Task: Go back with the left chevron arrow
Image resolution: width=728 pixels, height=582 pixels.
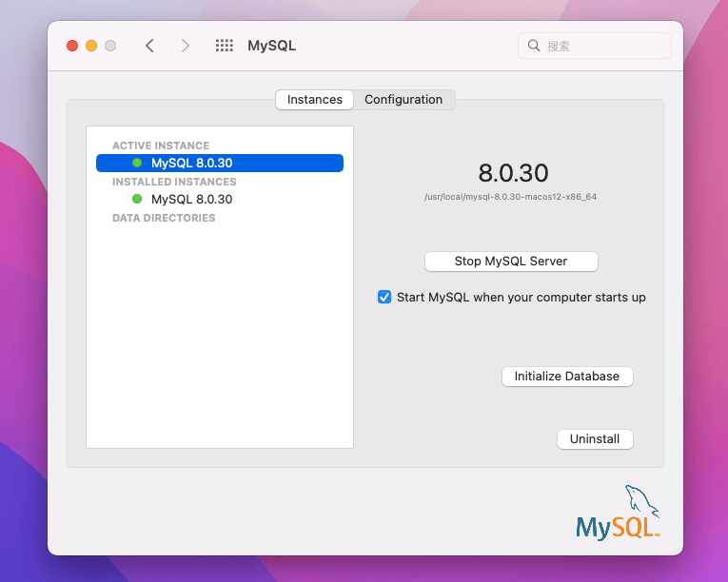Action: click(x=149, y=46)
